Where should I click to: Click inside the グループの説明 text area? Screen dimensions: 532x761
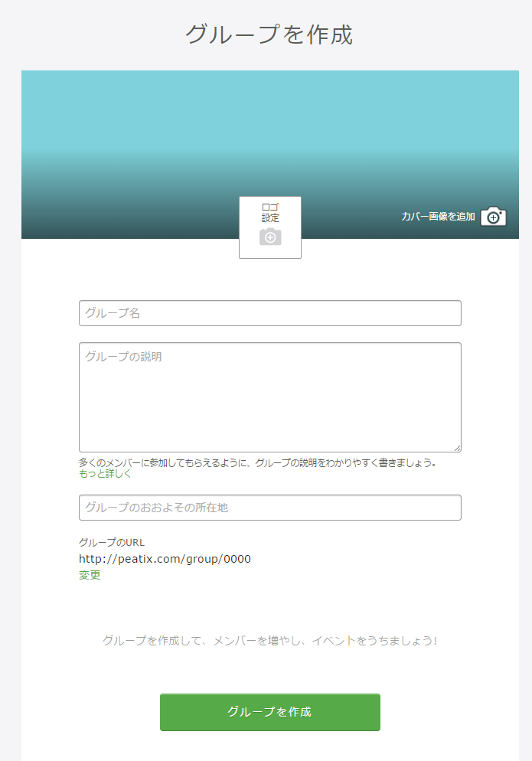tap(269, 397)
